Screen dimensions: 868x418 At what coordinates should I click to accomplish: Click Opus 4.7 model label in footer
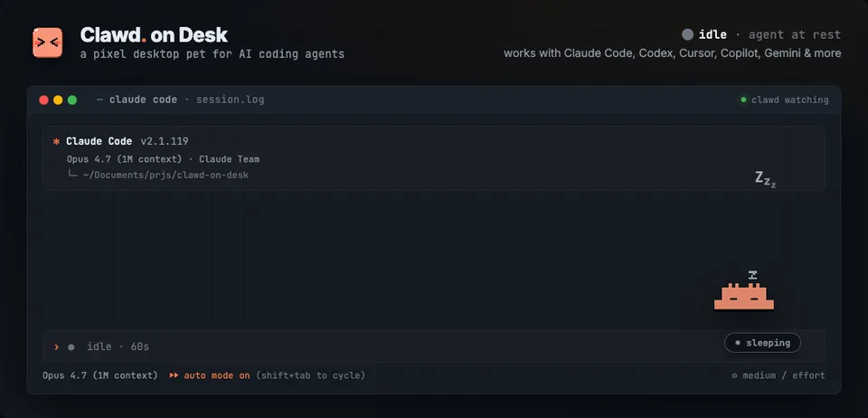click(100, 375)
